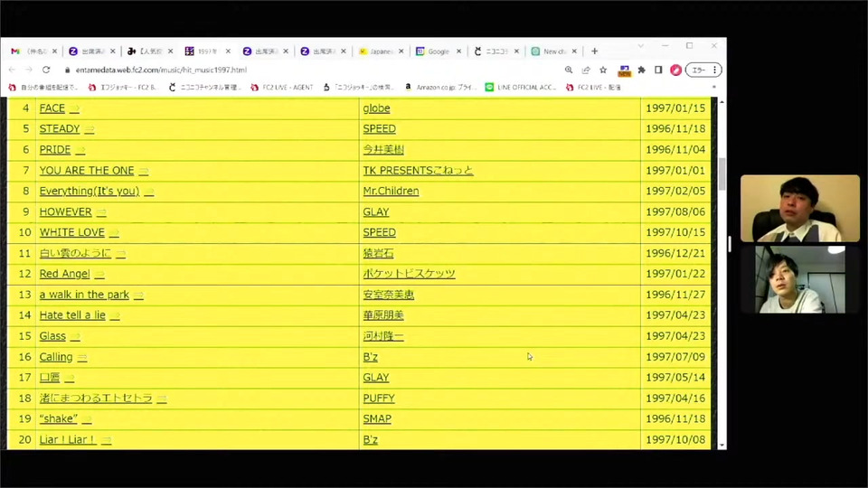Close the Google tab
The width and height of the screenshot is (868, 488).
(x=459, y=51)
